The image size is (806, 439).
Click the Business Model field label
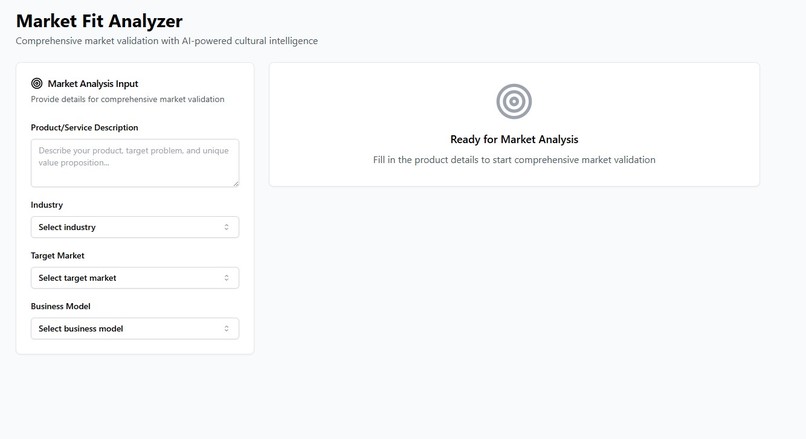pos(61,306)
